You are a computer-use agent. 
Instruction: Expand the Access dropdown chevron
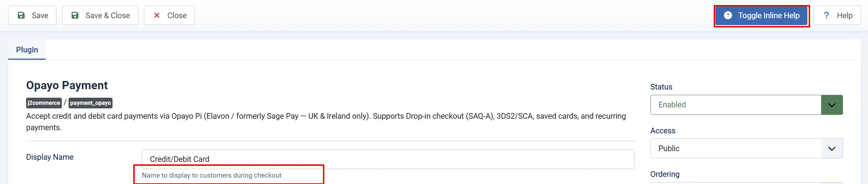pyautogui.click(x=832, y=148)
